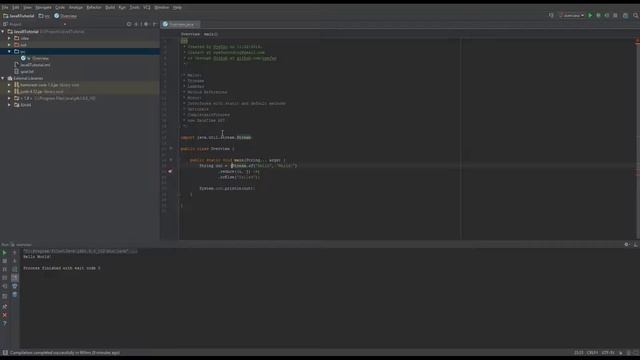Image resolution: width=640 pixels, height=360 pixels.
Task: Expand the junit jar library
Action: tap(9, 91)
